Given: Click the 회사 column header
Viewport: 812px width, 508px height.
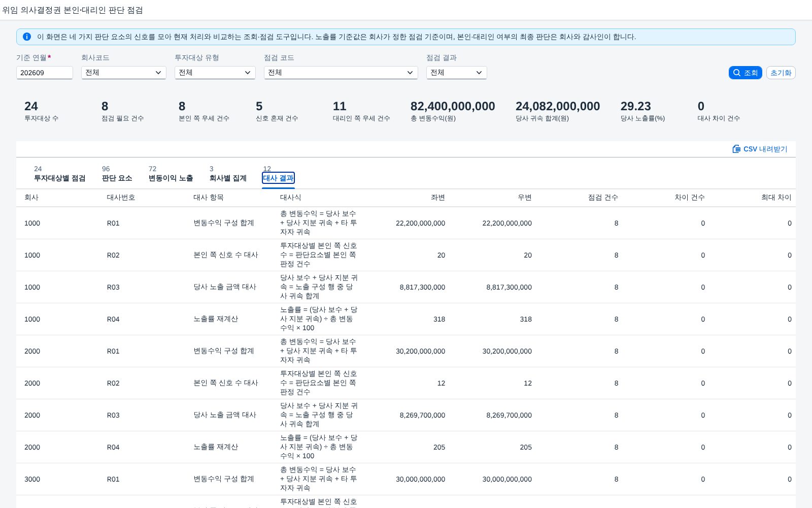Looking at the screenshot, I should (31, 197).
